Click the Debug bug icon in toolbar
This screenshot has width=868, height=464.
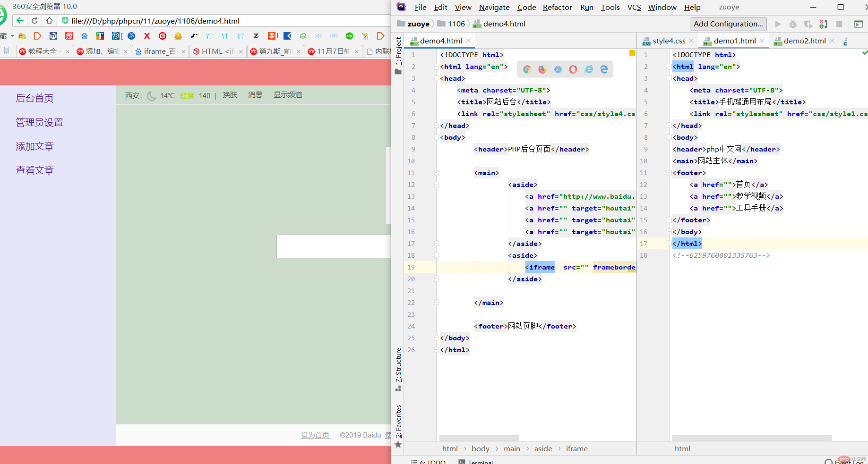(x=793, y=24)
